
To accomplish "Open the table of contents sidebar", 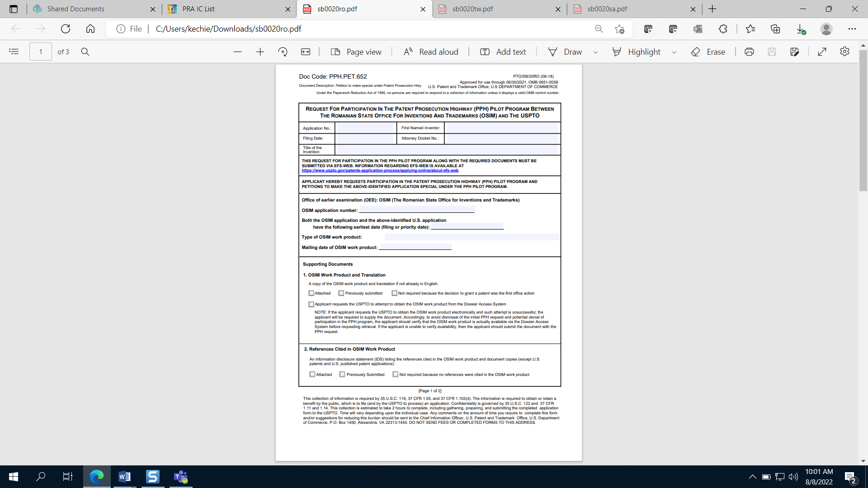I will pos(14,52).
